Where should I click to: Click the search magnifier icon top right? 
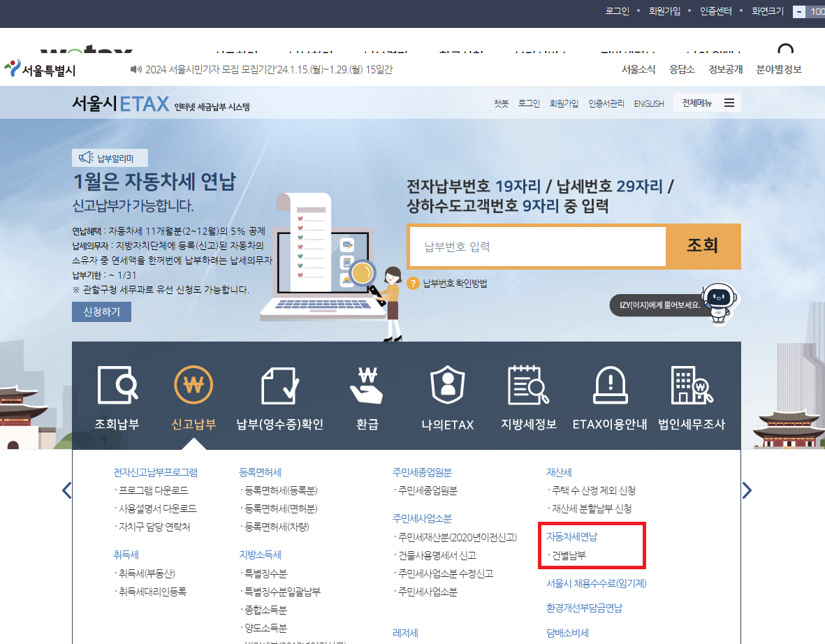(786, 51)
